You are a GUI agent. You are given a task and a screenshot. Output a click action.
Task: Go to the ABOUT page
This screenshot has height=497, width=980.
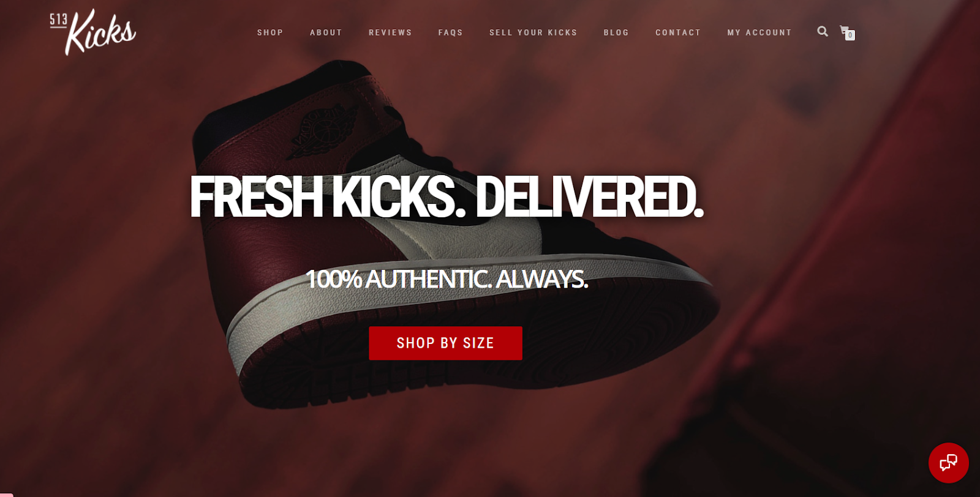pyautogui.click(x=326, y=32)
